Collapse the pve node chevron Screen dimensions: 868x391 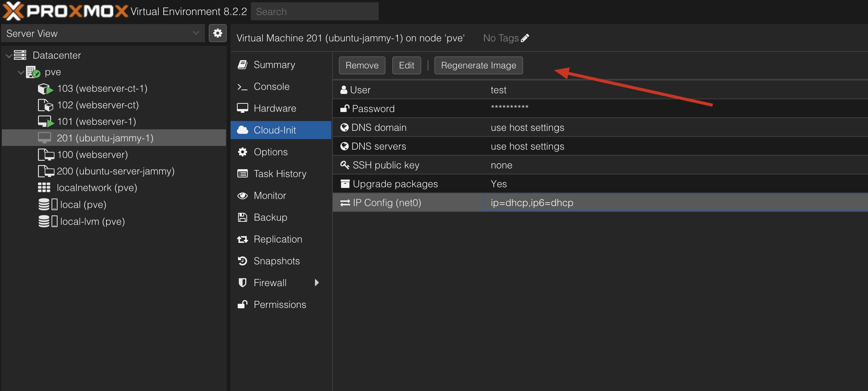(x=21, y=72)
